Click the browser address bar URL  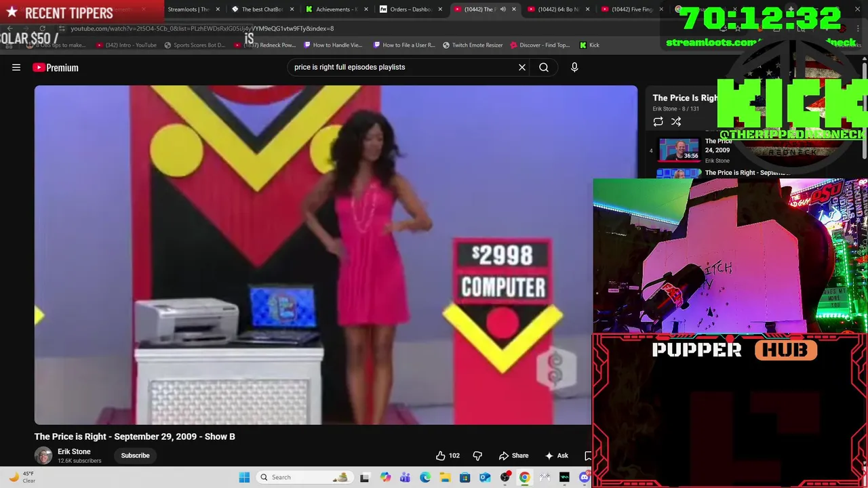[x=202, y=28]
